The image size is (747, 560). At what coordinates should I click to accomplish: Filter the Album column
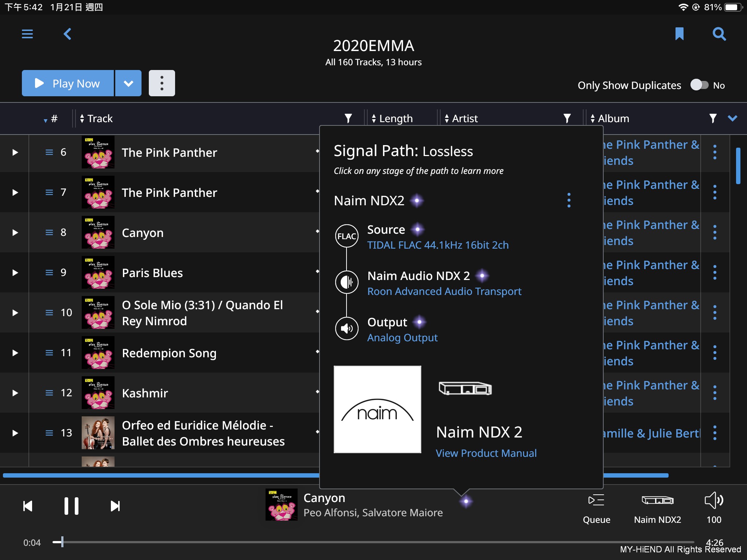(x=713, y=118)
